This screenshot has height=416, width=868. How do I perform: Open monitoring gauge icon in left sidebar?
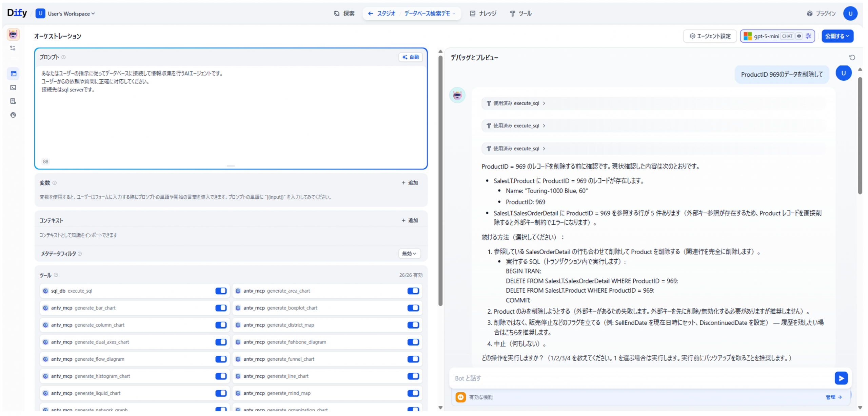coord(13,115)
